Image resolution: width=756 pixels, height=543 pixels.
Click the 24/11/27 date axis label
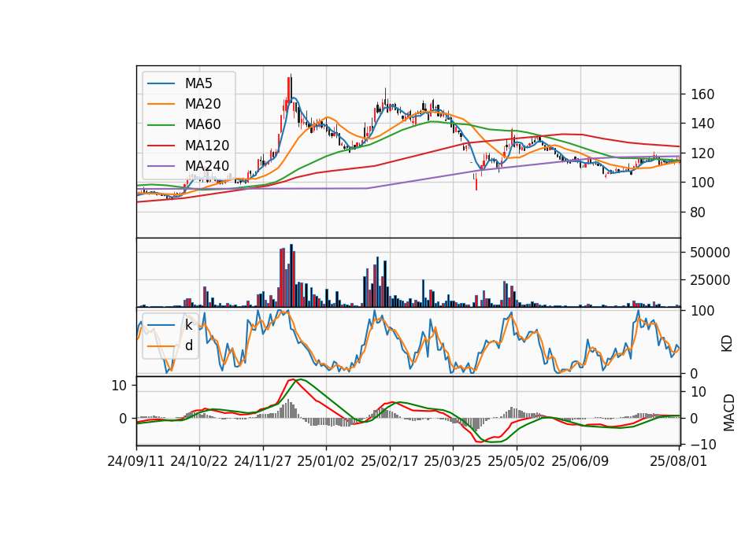click(x=263, y=461)
